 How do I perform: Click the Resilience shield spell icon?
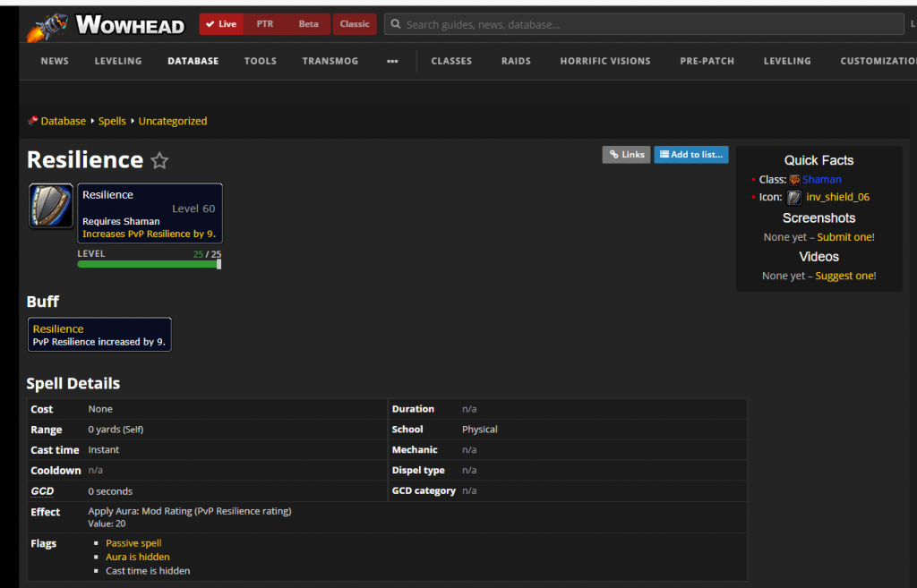(51, 206)
